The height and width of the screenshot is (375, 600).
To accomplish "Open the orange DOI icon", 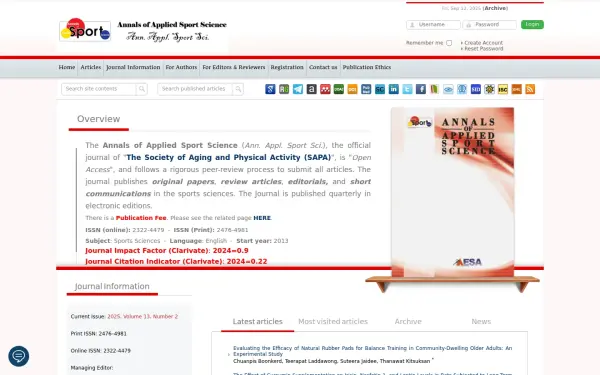I will 352,89.
